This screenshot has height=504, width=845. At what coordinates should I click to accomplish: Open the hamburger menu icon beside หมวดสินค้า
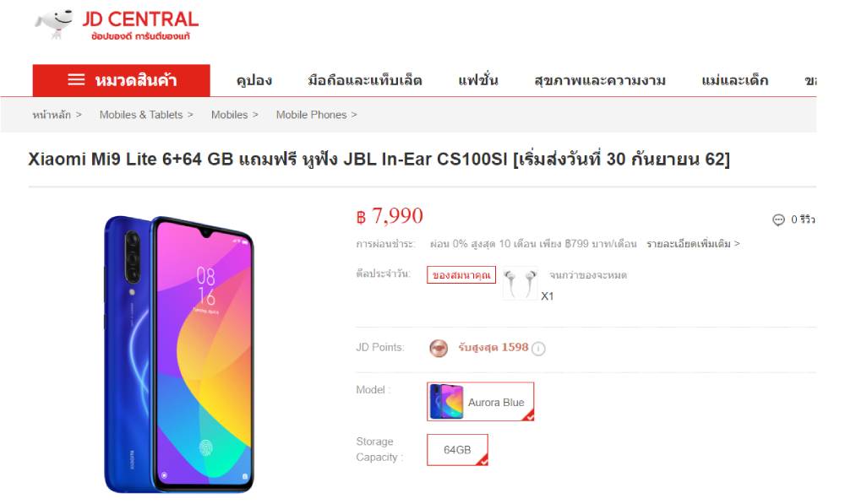76,79
